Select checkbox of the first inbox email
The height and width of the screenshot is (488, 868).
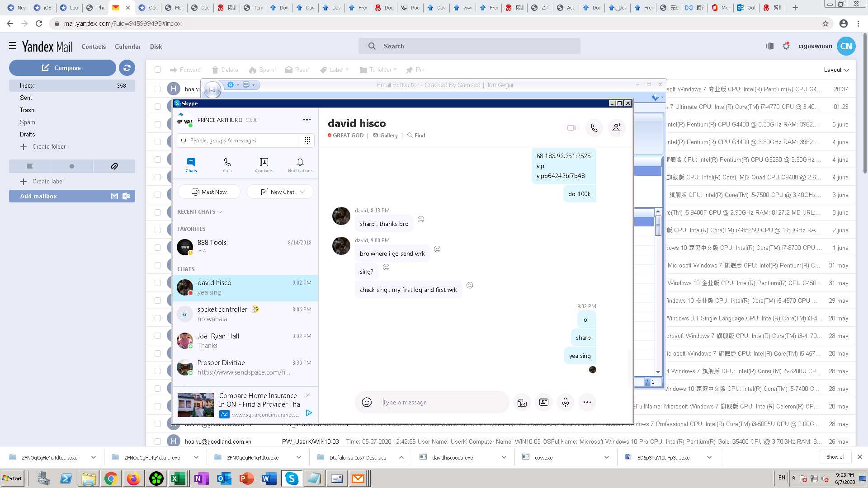click(158, 89)
